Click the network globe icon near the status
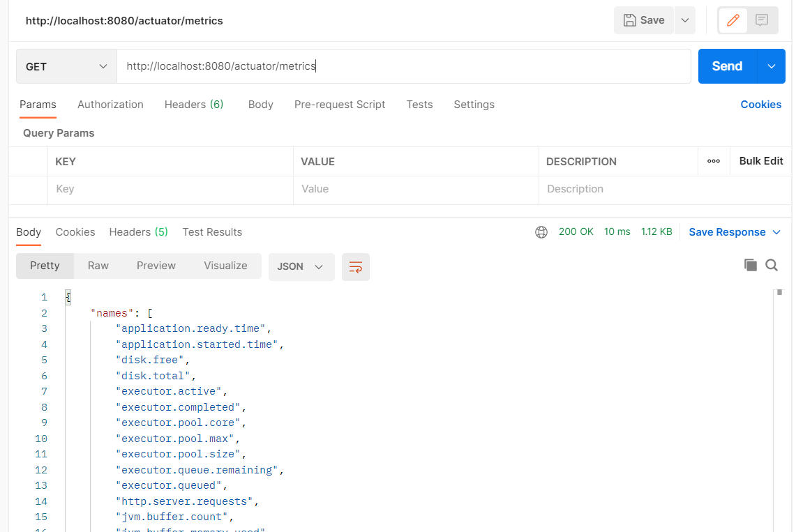This screenshot has width=796, height=532. click(x=541, y=231)
